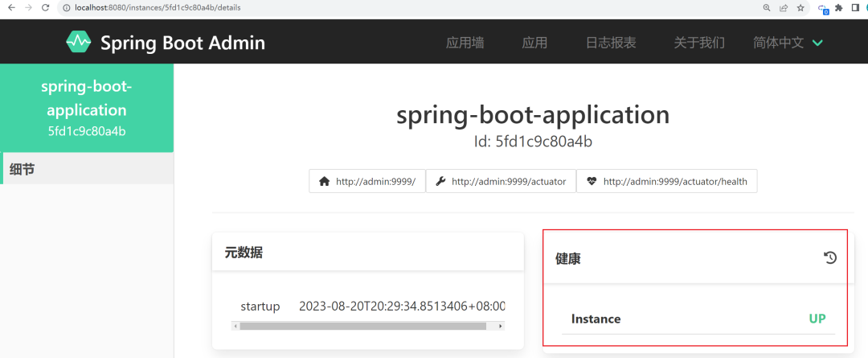
Task: Open the Extensions puzzle piece icon
Action: click(839, 8)
